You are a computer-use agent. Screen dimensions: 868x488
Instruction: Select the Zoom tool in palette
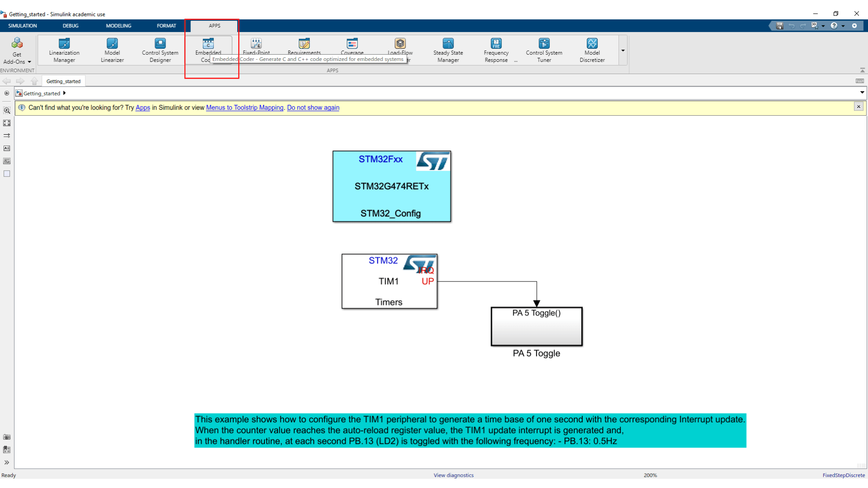7,110
